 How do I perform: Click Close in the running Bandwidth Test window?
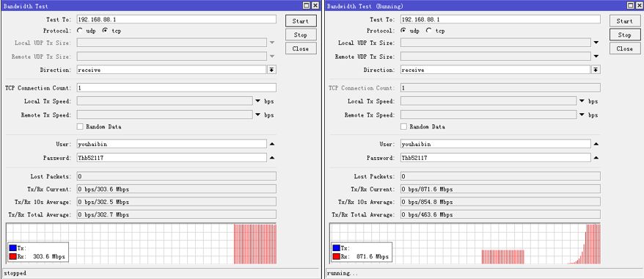click(624, 48)
